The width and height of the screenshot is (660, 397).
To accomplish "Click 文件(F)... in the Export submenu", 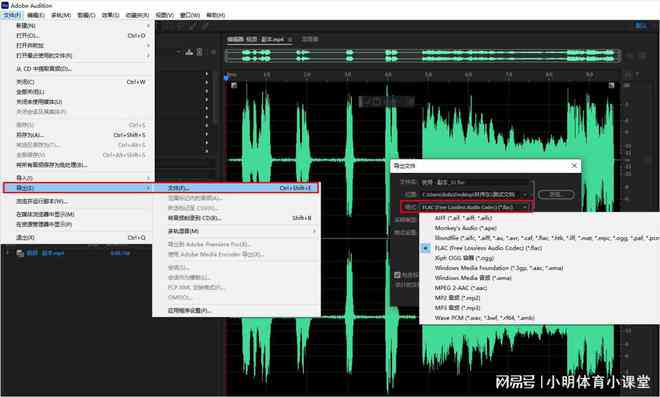I will pos(236,188).
